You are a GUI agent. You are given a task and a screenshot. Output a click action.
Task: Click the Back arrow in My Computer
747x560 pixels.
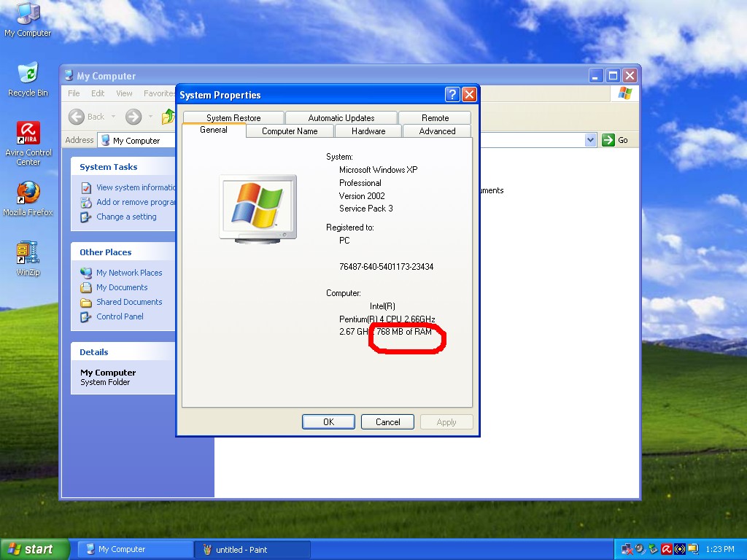(x=76, y=117)
